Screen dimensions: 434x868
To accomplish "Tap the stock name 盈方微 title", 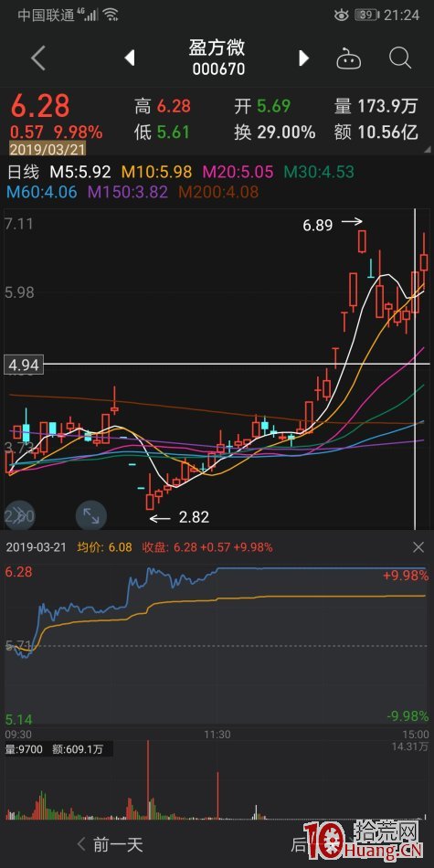I will tap(217, 48).
